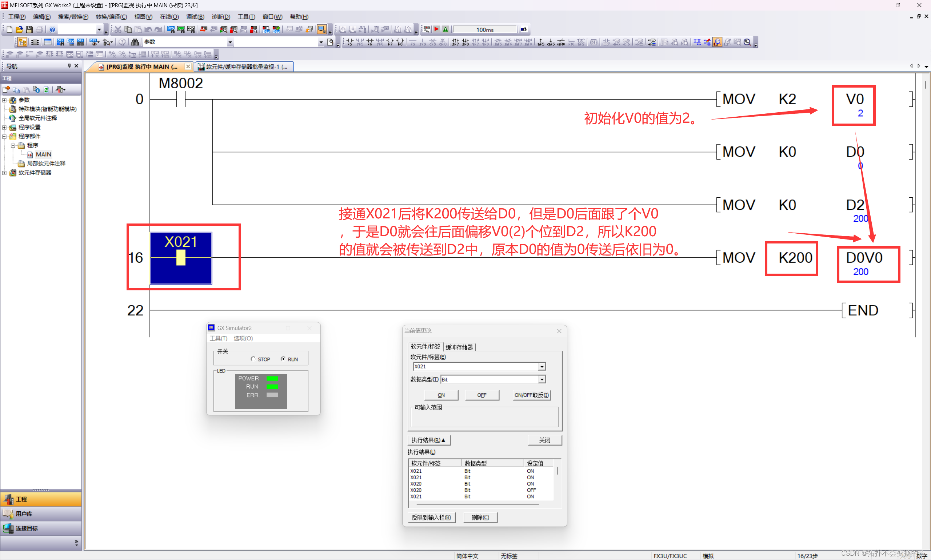Image resolution: width=931 pixels, height=560 pixels.
Task: Click the 100ms scan time field
Action: [485, 29]
